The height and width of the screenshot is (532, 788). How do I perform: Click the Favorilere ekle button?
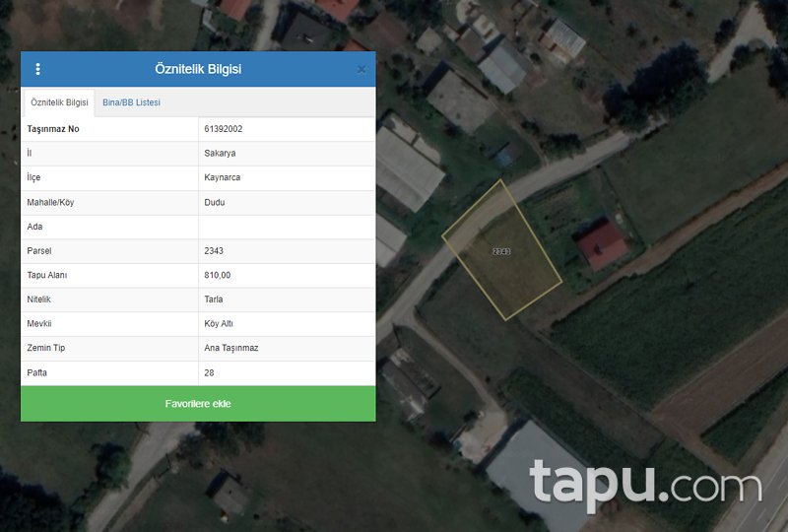tap(198, 404)
